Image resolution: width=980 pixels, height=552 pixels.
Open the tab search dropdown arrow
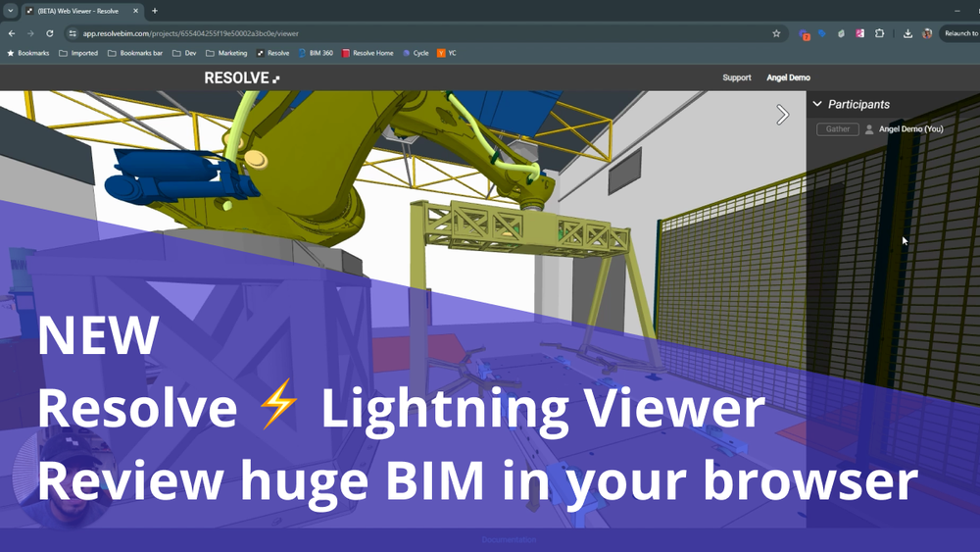(10, 11)
